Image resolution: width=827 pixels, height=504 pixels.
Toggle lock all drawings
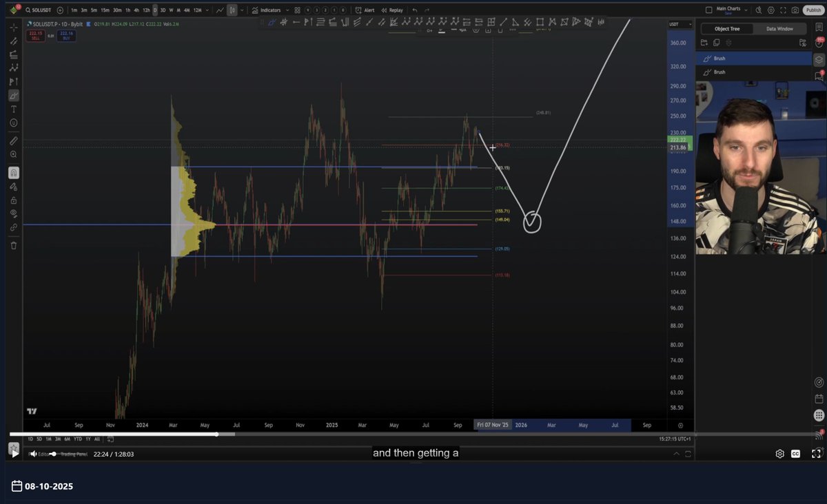[x=13, y=200]
